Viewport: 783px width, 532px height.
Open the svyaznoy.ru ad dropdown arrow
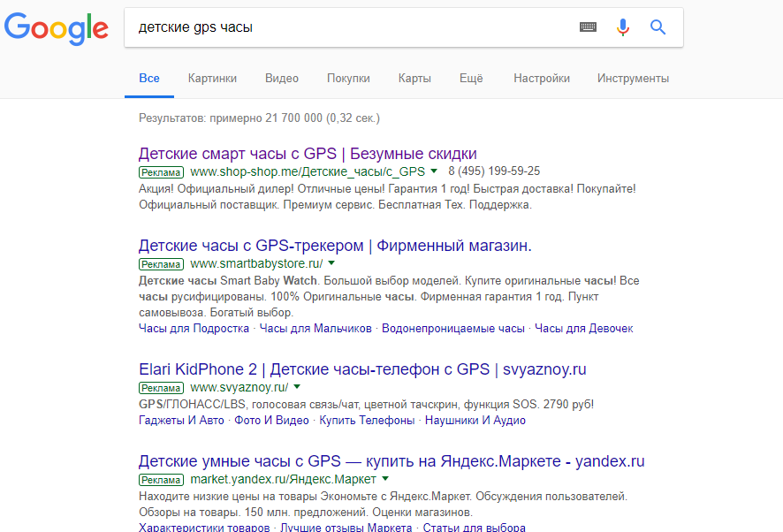click(297, 387)
